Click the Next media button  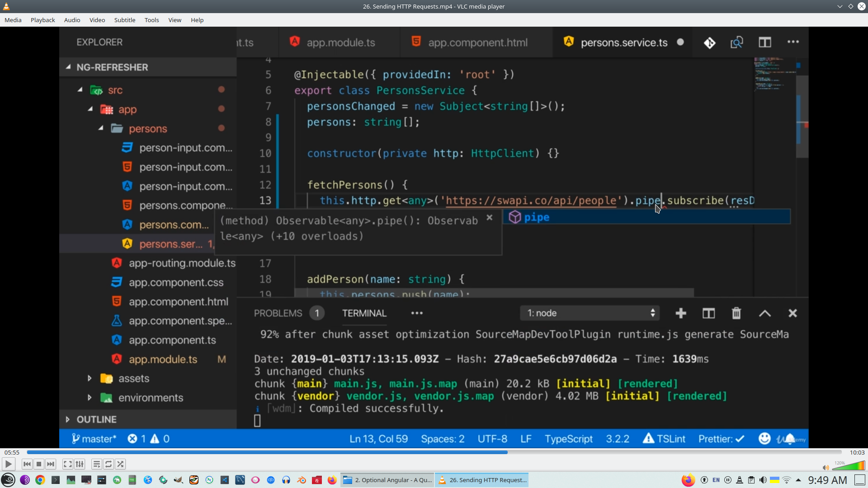51,464
